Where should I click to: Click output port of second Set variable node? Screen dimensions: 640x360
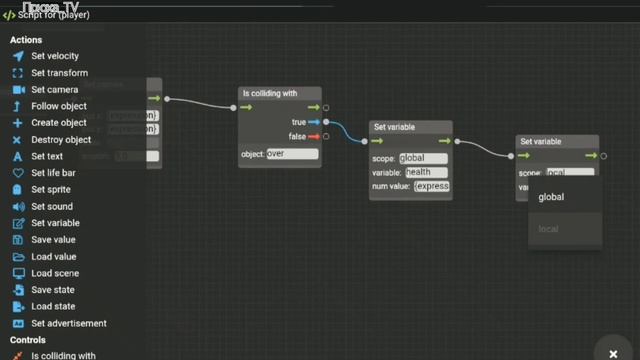click(x=604, y=156)
